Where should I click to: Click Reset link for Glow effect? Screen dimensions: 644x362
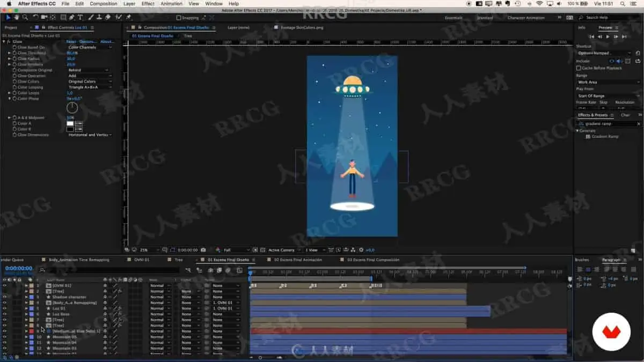tap(71, 41)
